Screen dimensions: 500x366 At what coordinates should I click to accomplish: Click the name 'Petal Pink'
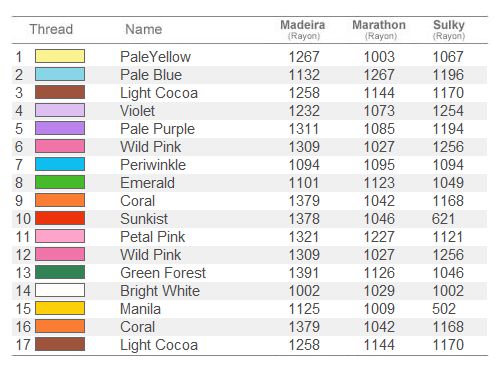click(x=153, y=237)
